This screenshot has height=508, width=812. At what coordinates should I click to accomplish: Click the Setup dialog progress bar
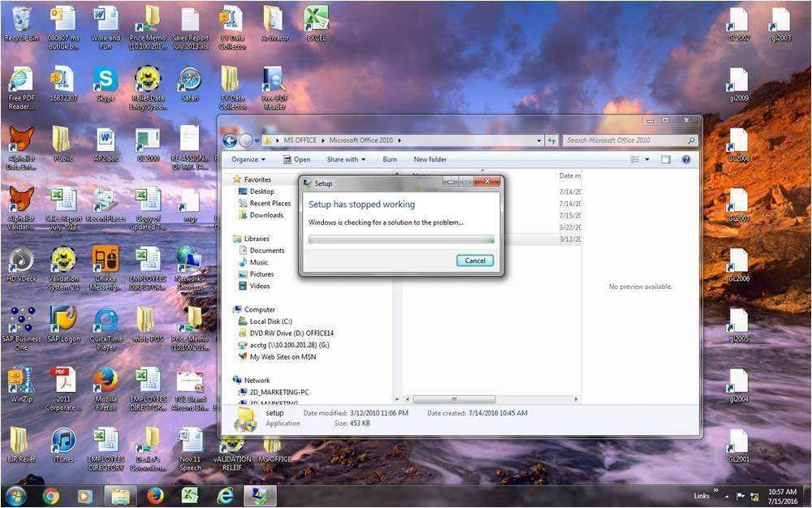point(401,239)
